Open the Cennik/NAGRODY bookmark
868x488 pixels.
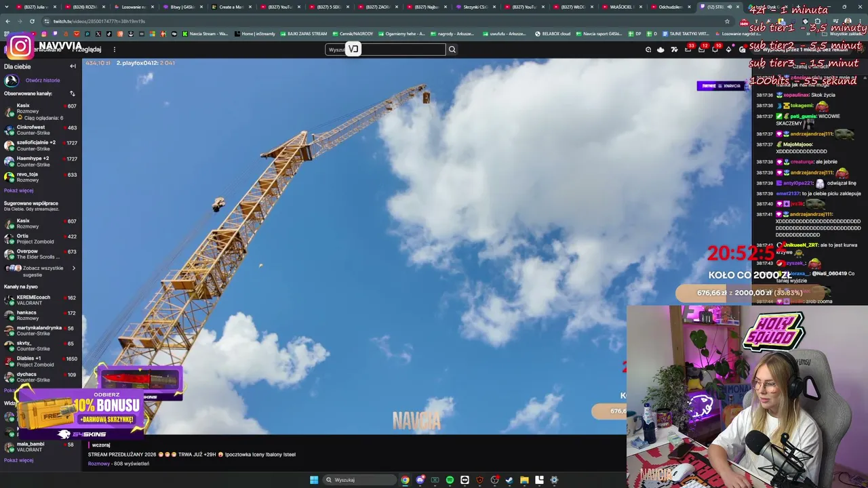click(353, 34)
